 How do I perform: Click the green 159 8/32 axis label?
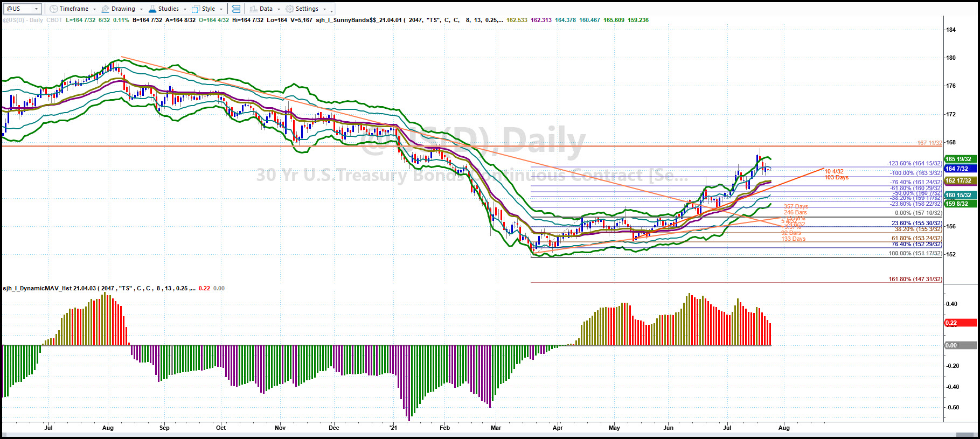tap(961, 204)
